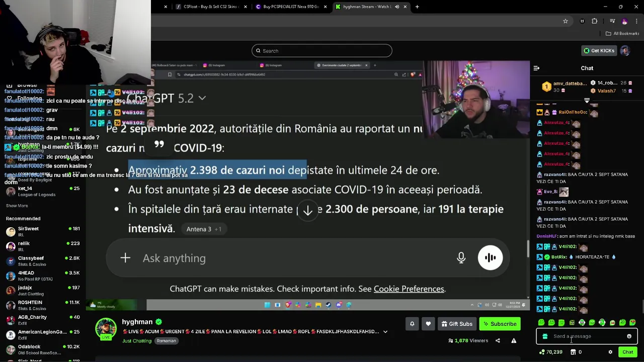644x362 pixels.
Task: Click the notification bell icon for hyghman
Action: pos(412,324)
